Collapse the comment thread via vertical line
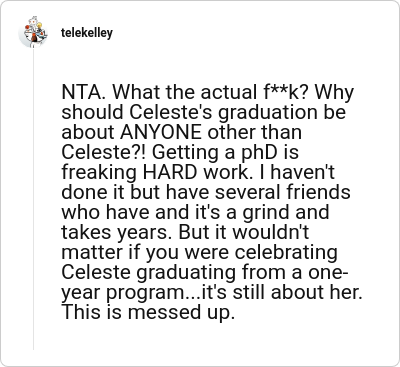The image size is (400, 367). pyautogui.click(x=33, y=200)
